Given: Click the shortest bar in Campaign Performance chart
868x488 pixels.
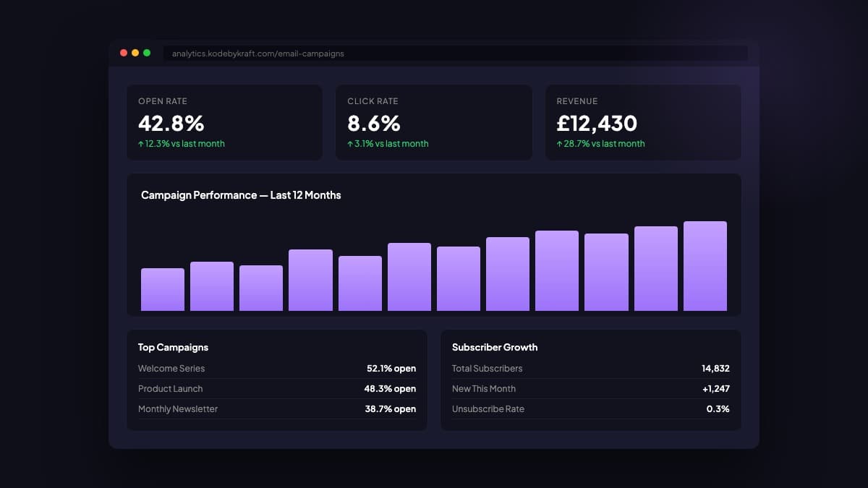Looking at the screenshot, I should click(163, 289).
